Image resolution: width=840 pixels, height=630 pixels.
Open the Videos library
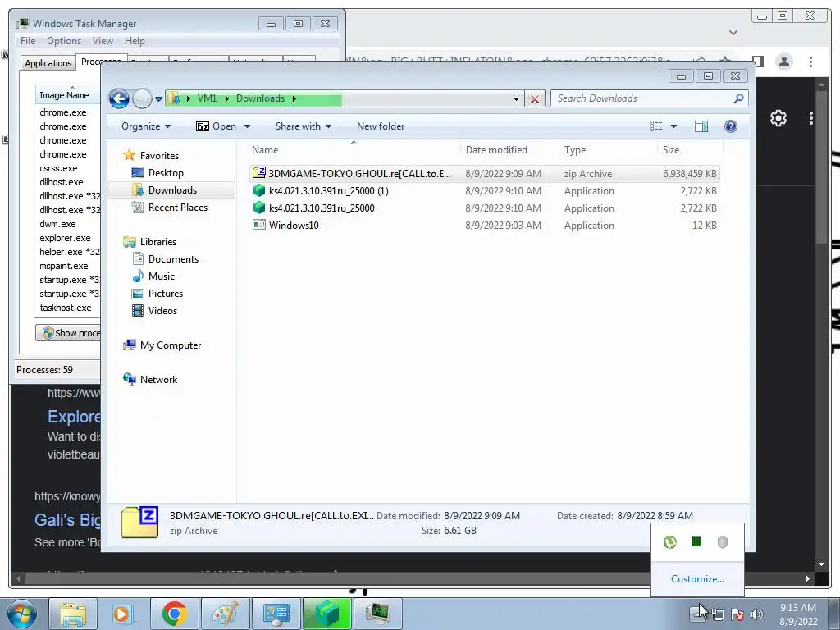coord(162,310)
